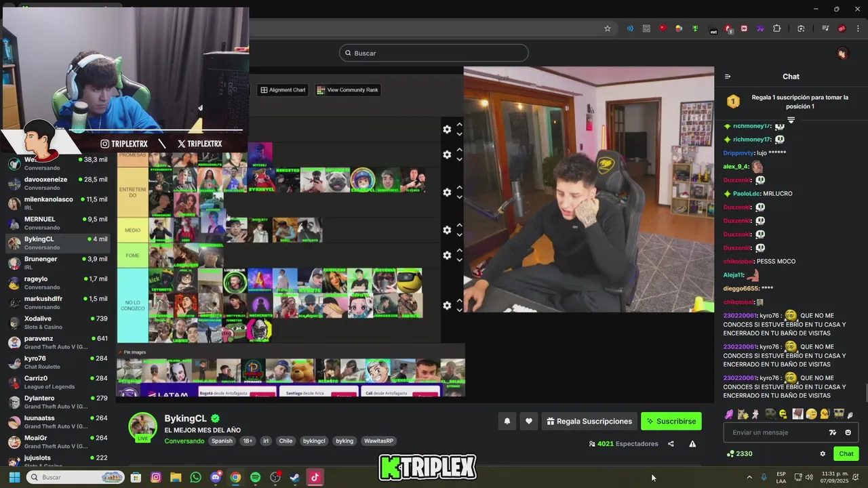Select the Chile tag
Screen dimensions: 868x488
pos(285,441)
